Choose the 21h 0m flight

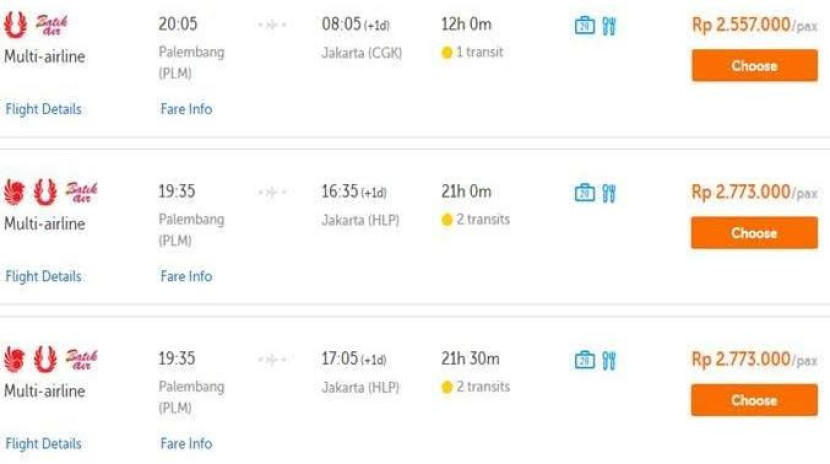coord(754,233)
